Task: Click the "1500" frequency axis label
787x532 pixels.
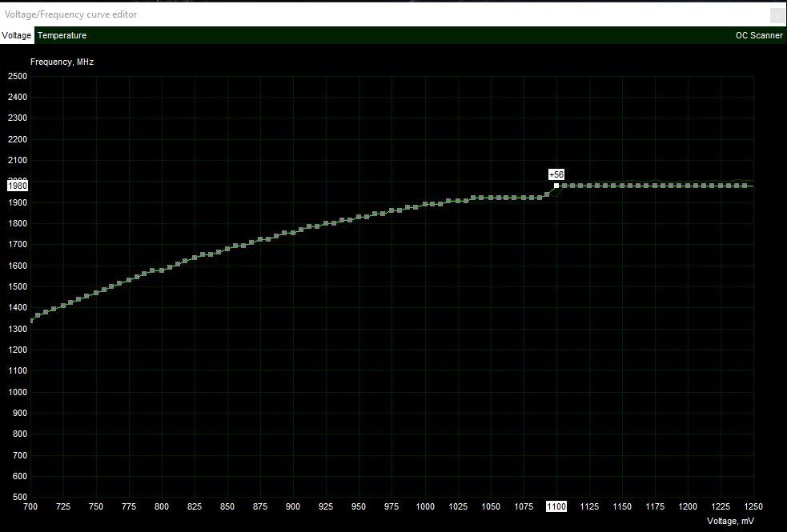Action: tap(18, 287)
